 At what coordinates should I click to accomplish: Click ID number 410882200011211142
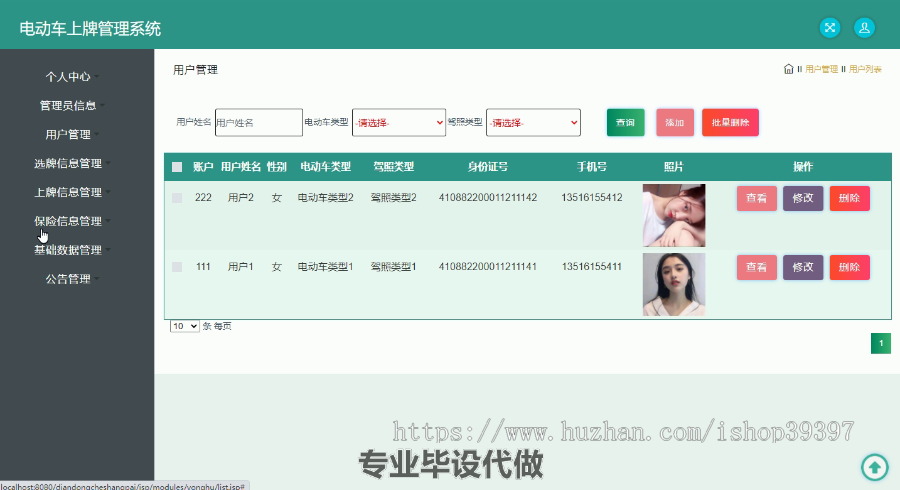pyautogui.click(x=488, y=197)
